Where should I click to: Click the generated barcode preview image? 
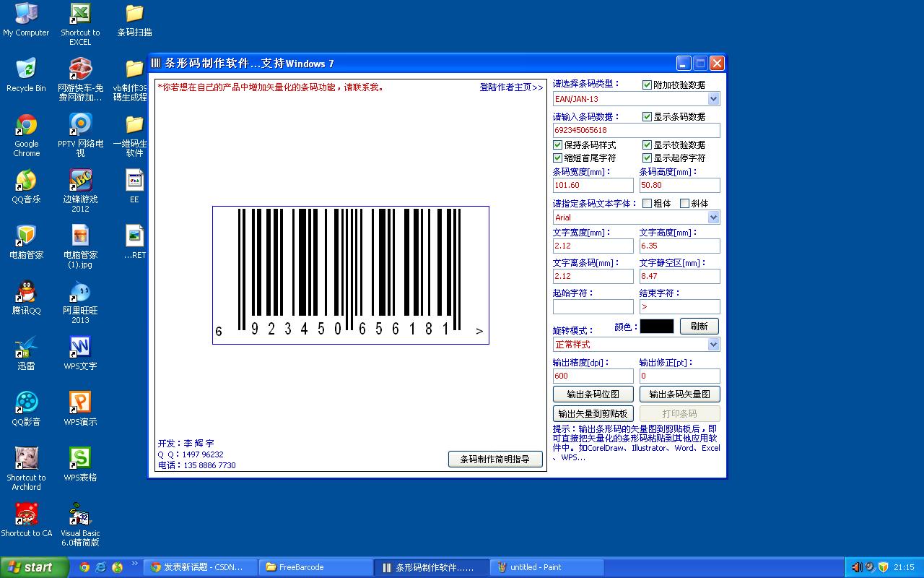(351, 275)
